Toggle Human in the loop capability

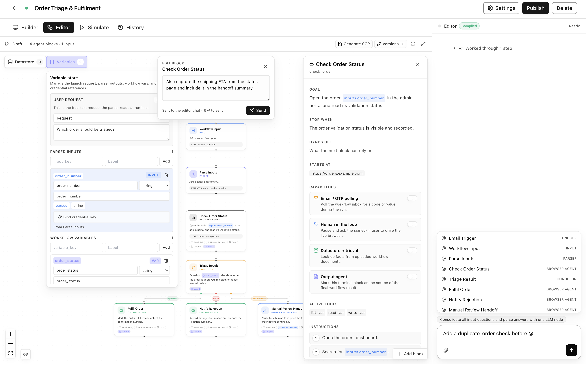point(414,225)
